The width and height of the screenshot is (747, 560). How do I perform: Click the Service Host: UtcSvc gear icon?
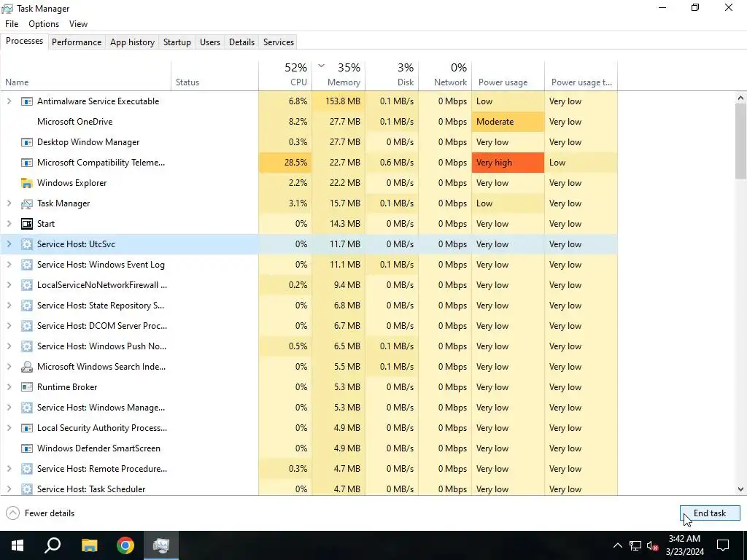pos(27,244)
